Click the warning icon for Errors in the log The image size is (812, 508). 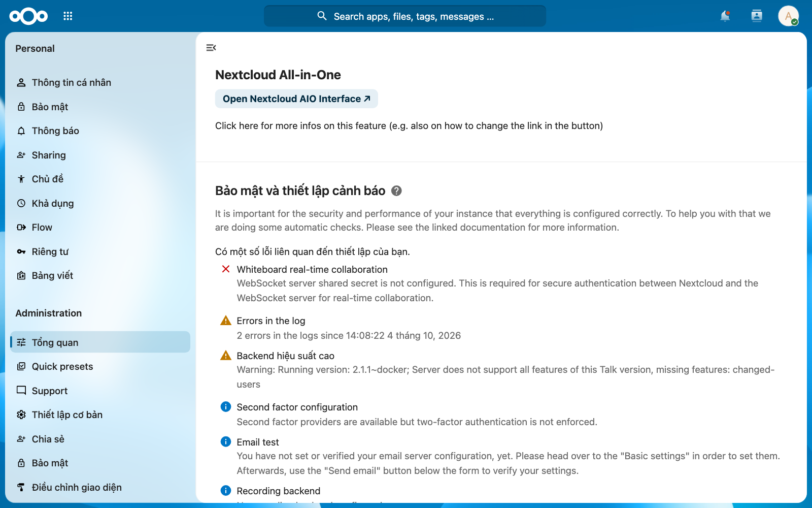pos(226,321)
